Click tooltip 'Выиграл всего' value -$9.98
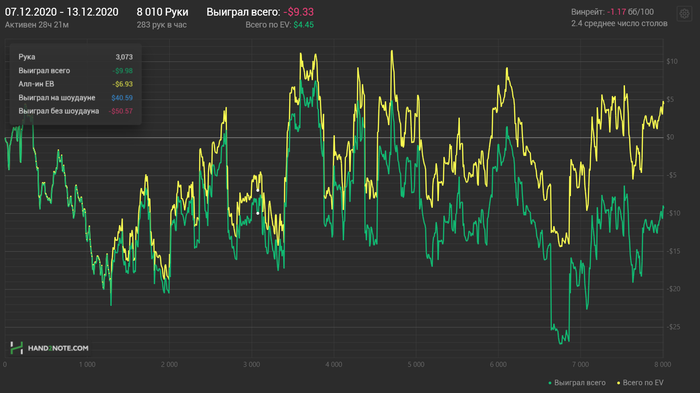Image resolution: width=700 pixels, height=393 pixels. (122, 71)
